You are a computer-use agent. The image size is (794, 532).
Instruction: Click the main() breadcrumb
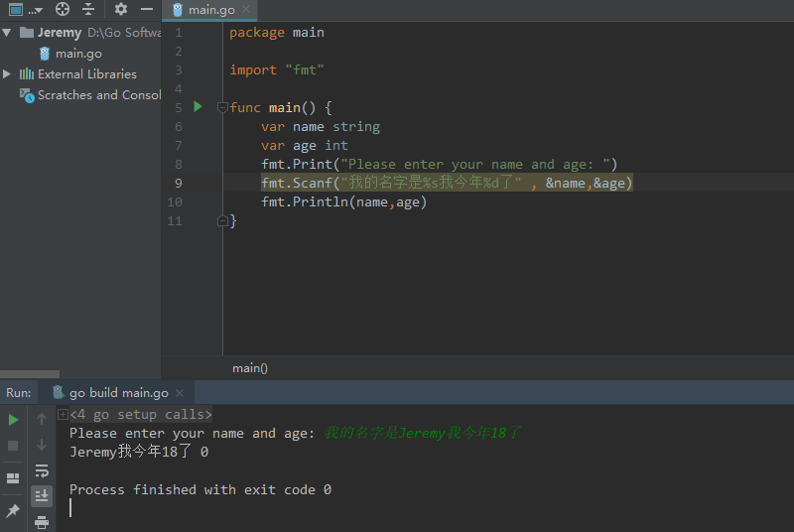(250, 368)
